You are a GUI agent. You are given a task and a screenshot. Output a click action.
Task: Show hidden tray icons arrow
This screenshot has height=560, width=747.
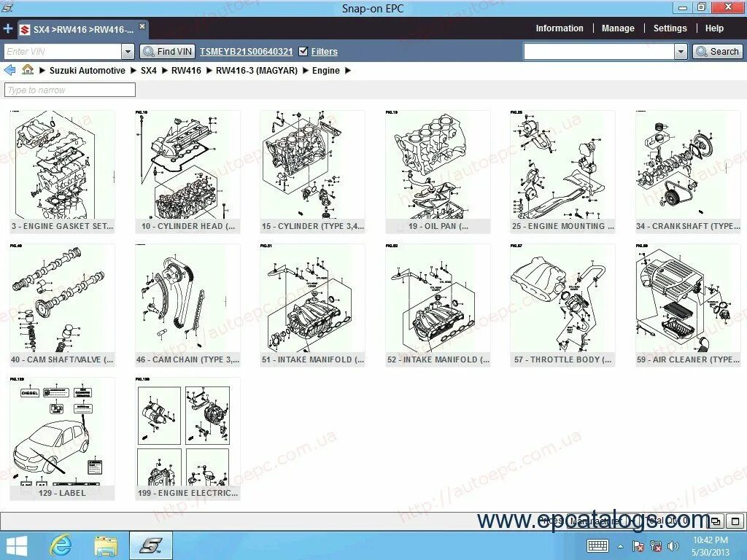tap(620, 546)
